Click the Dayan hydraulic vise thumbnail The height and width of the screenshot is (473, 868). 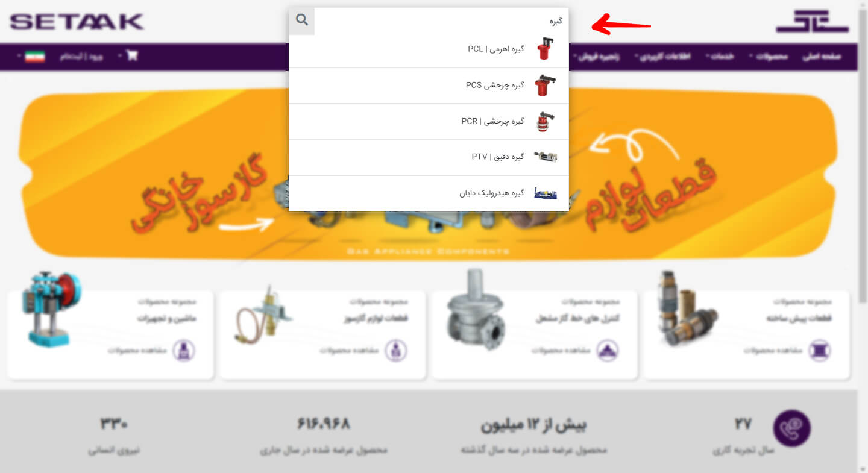[545, 193]
